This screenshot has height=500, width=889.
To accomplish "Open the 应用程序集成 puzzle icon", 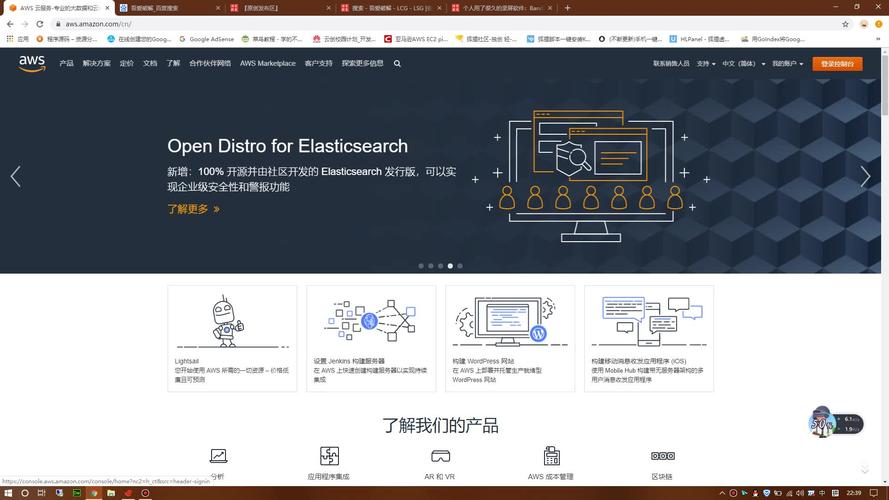I will click(x=329, y=456).
